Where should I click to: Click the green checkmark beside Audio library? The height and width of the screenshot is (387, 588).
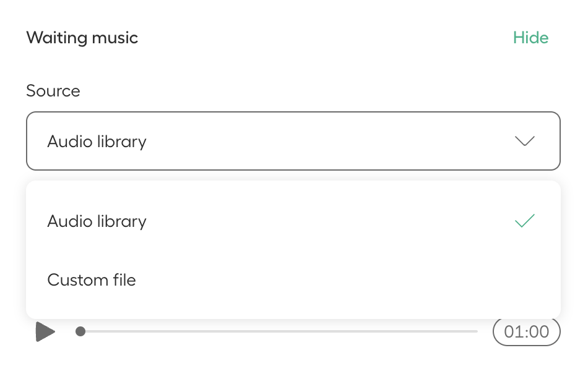tap(525, 221)
